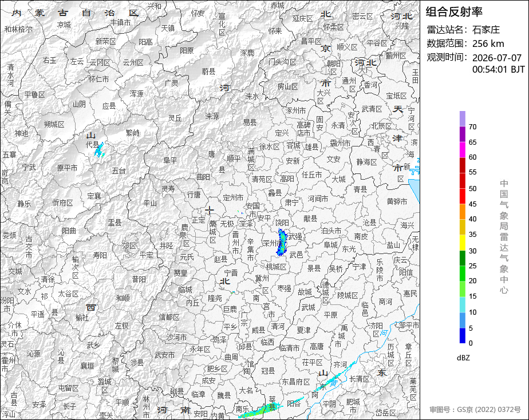Click the green echo band near 莘县
Screen dimensions: 529x420
260,411
